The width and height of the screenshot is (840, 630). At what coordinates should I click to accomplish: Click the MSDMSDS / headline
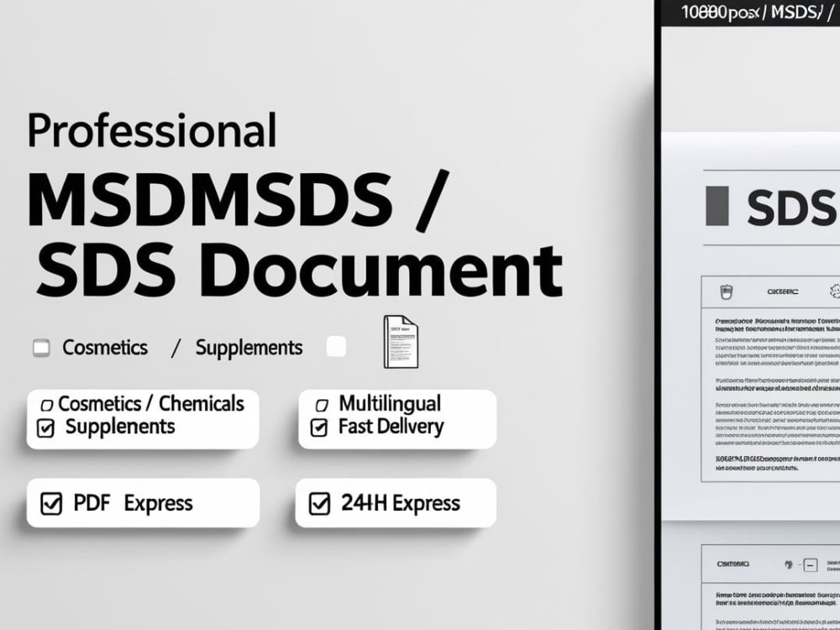pyautogui.click(x=238, y=200)
